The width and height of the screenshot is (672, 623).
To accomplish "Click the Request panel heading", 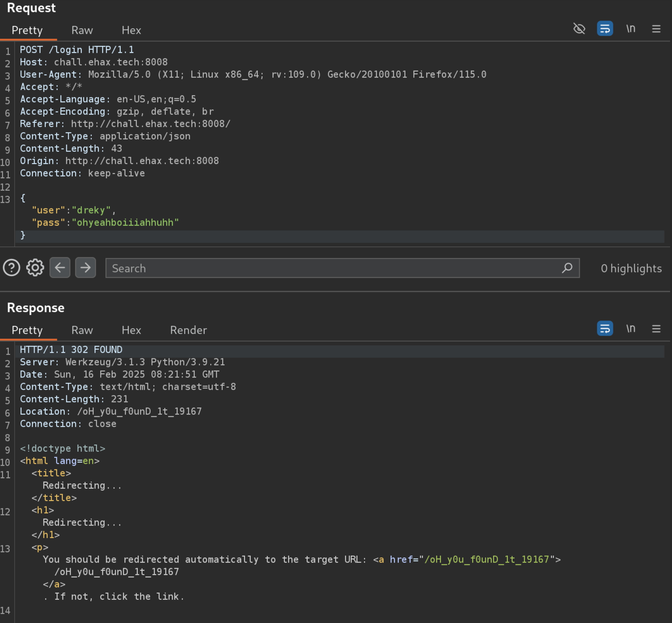I will coord(31,8).
